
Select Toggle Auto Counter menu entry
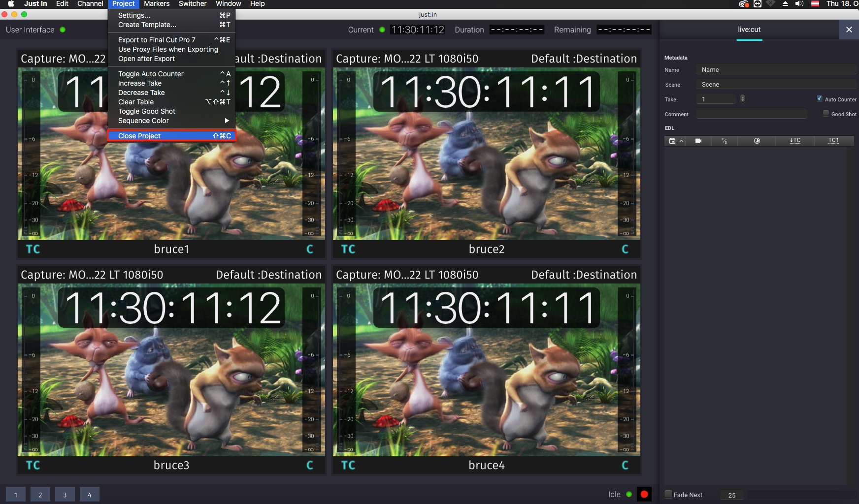(171, 74)
